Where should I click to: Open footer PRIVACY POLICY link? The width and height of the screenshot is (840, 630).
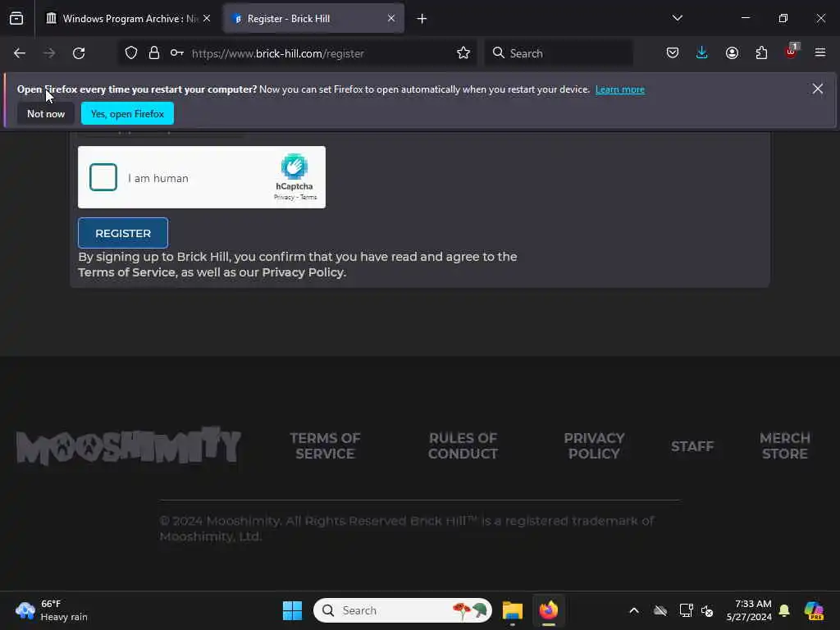click(594, 445)
